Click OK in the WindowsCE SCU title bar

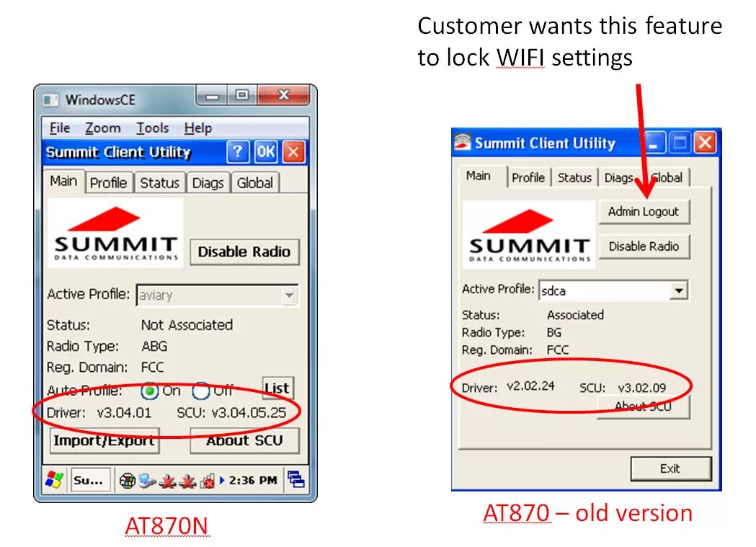[266, 152]
